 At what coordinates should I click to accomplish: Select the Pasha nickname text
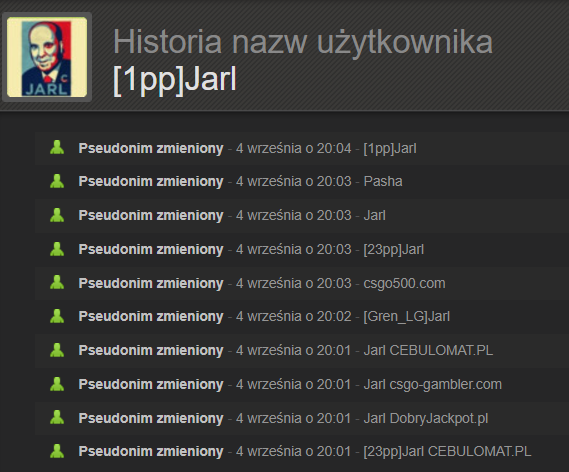click(x=383, y=181)
